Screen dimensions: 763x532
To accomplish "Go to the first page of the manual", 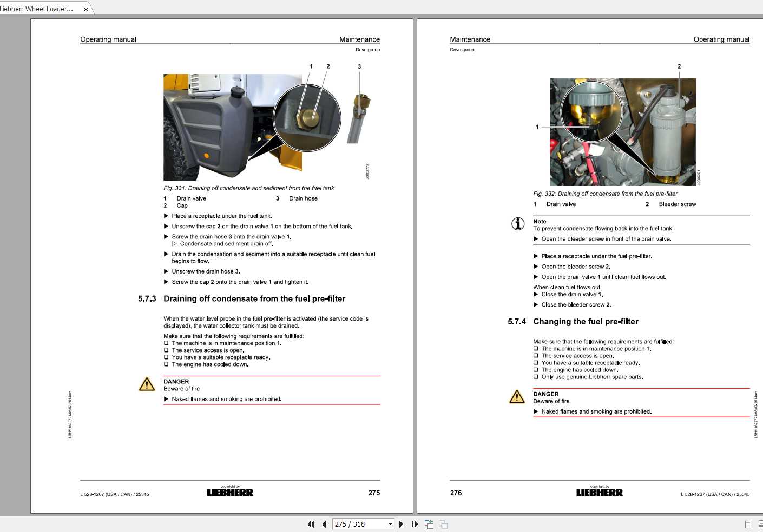I will click(x=311, y=524).
